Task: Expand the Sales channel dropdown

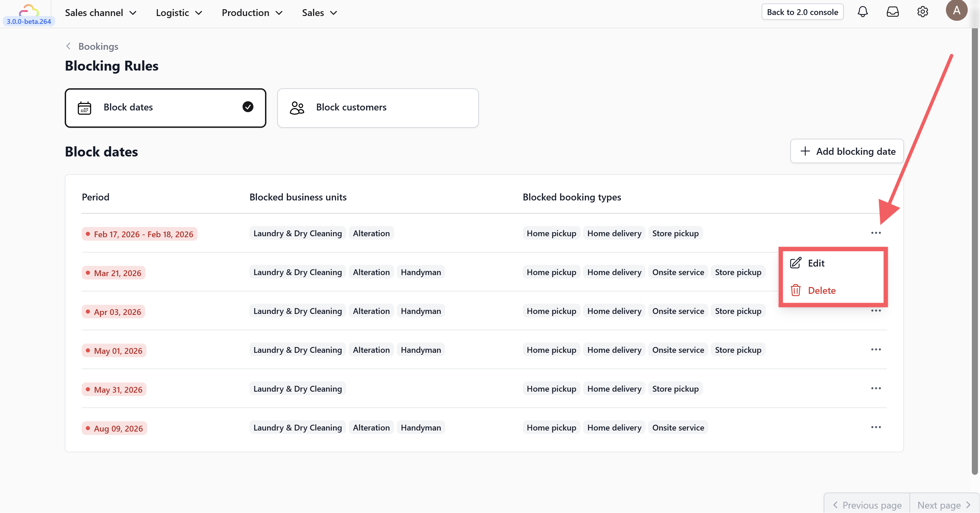Action: click(100, 13)
